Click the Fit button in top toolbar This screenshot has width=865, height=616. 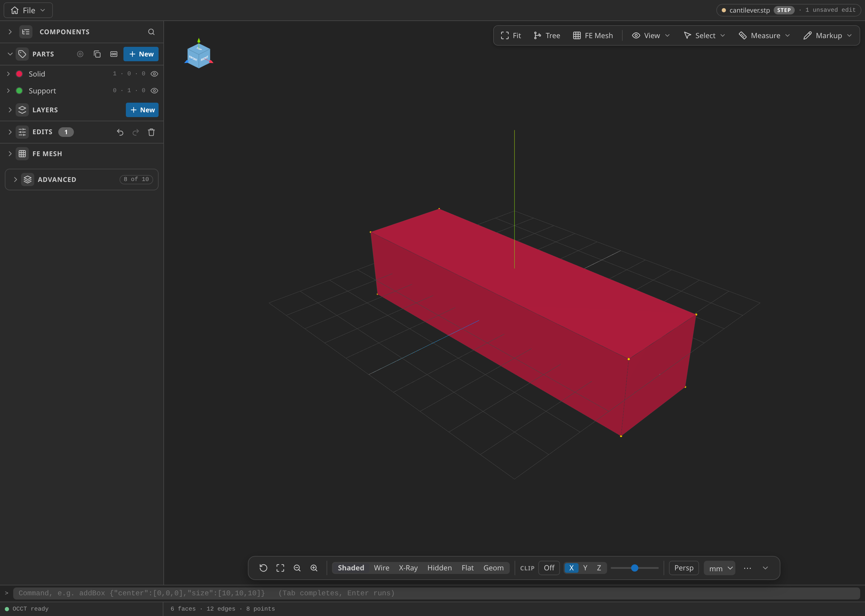coord(511,35)
